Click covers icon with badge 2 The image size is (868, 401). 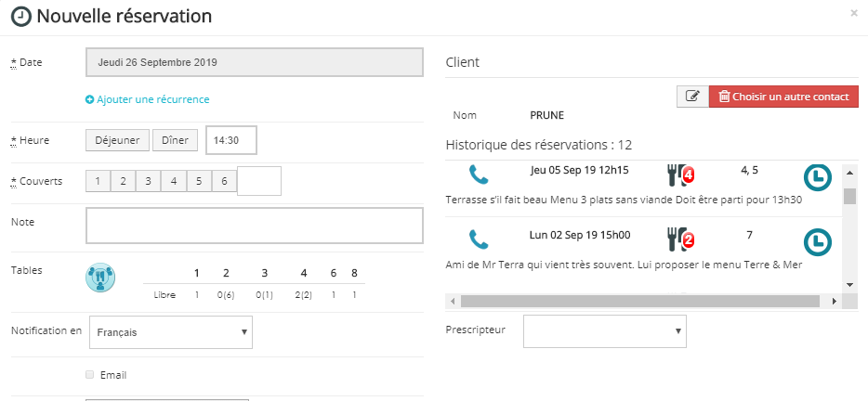pos(681,239)
